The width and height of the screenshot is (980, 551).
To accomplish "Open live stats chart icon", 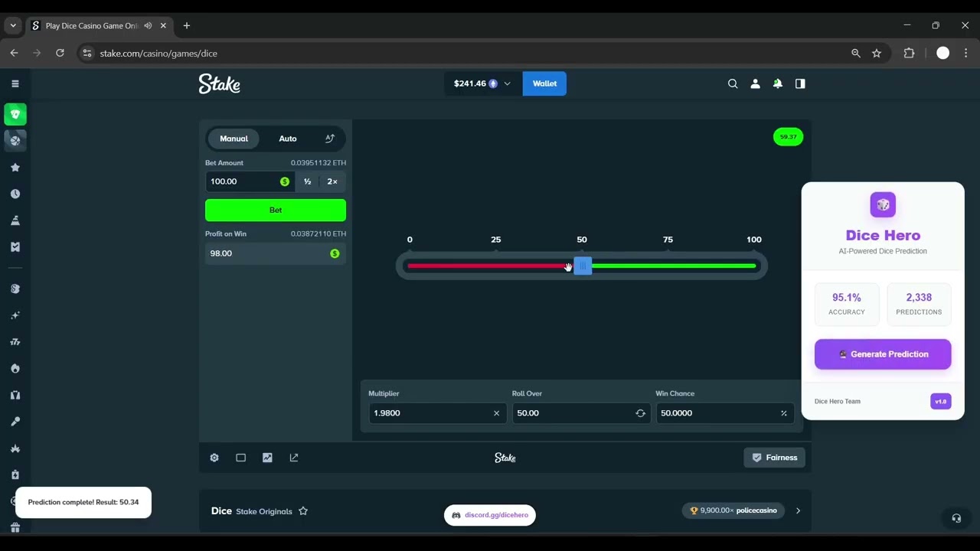I will click(267, 458).
